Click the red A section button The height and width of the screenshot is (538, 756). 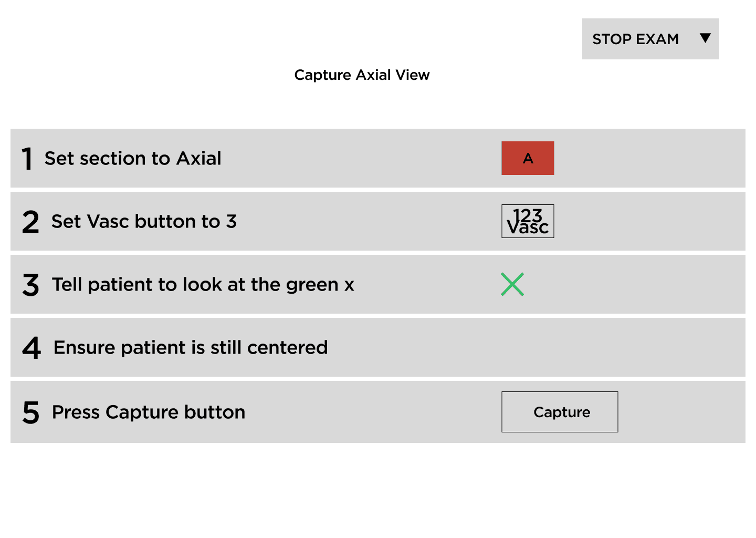(528, 158)
